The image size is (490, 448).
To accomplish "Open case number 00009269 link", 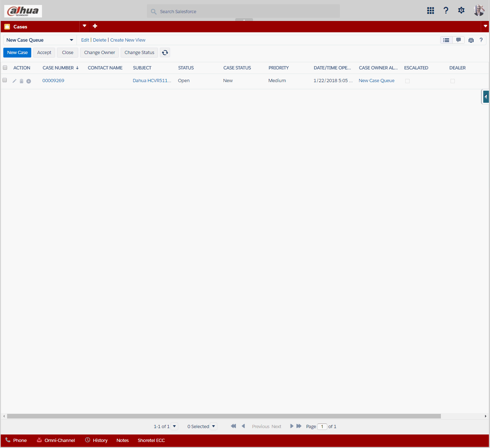I will (x=53, y=81).
